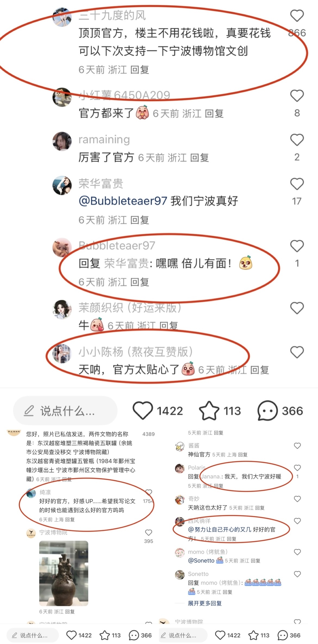Viewport: 318px width, 644px height.
Task: Reply to ramaining's comment via 回复
Action: coord(199,158)
